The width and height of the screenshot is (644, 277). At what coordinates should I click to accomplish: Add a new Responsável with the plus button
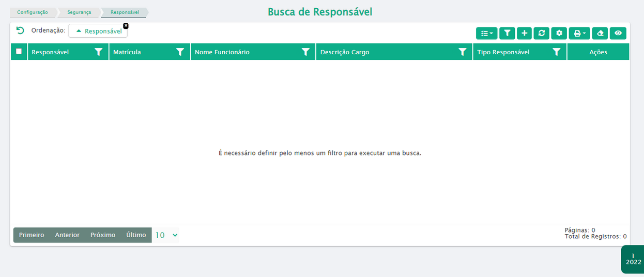524,33
